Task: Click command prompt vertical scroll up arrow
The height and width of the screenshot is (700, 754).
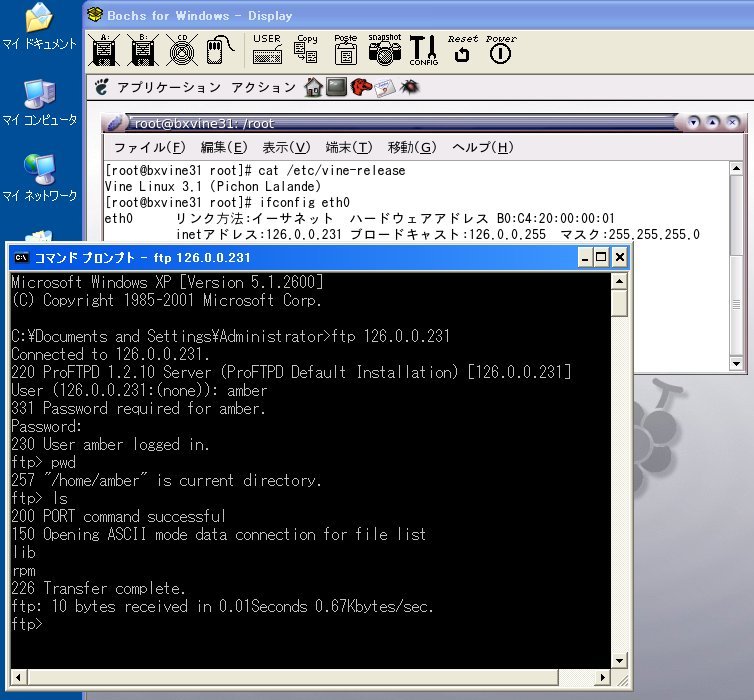Action: coord(619,281)
